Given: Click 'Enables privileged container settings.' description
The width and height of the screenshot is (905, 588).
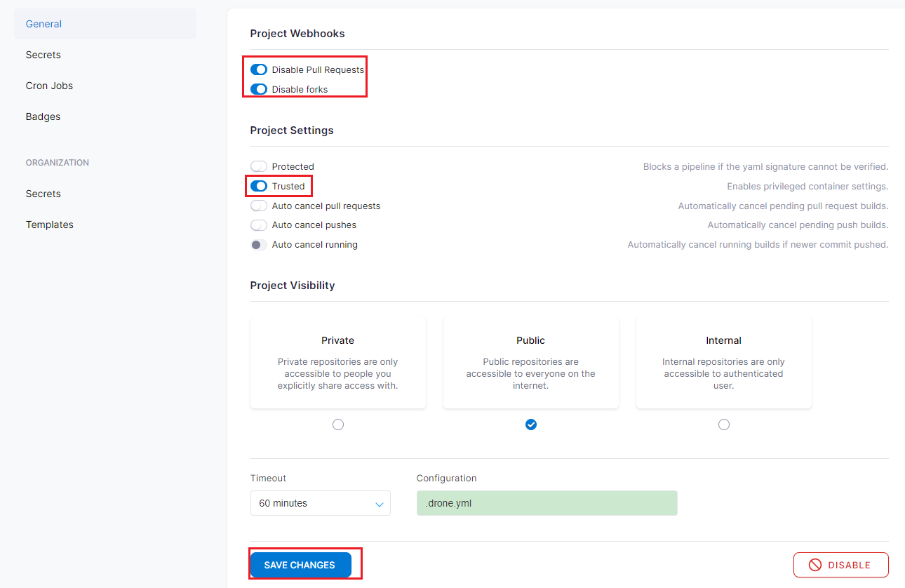Looking at the screenshot, I should point(807,186).
